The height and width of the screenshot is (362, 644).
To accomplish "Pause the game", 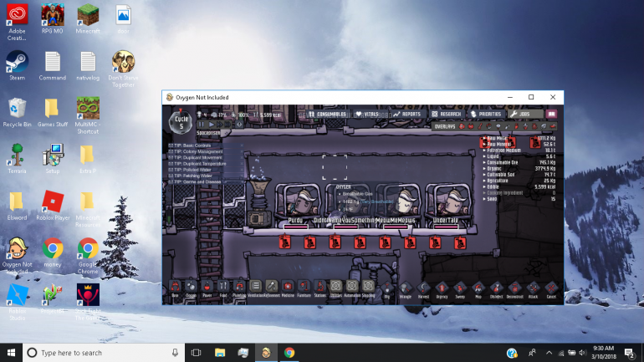I will point(202,125).
